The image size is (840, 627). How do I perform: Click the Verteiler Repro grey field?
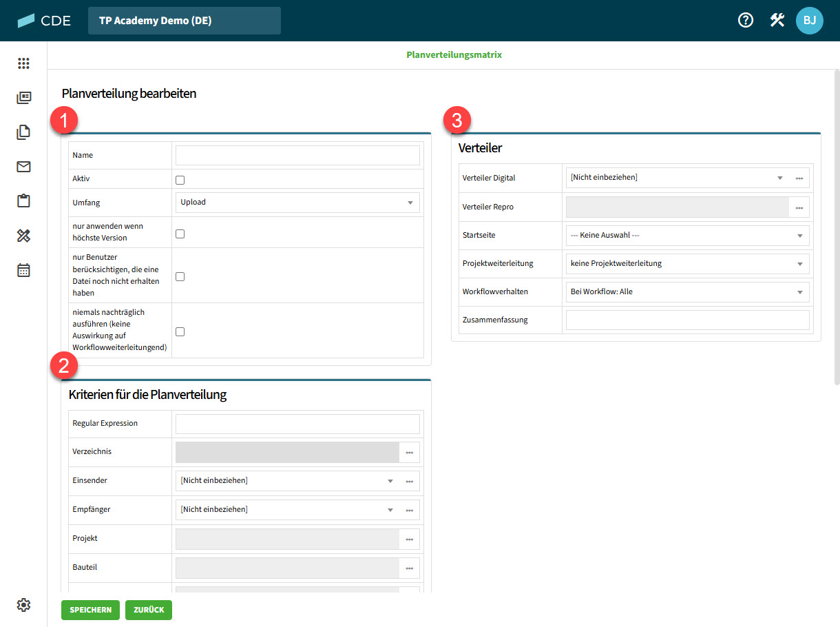click(678, 207)
